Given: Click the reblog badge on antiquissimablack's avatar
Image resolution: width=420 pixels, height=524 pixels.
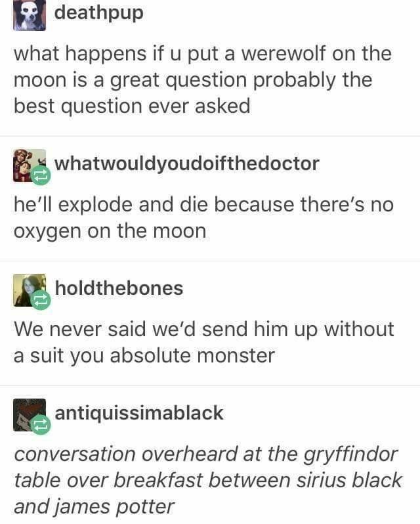Looking at the screenshot, I should pos(41,425).
